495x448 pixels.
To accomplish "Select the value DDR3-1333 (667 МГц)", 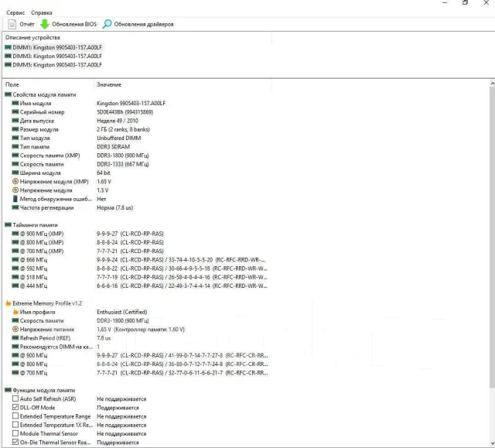I will click(122, 164).
